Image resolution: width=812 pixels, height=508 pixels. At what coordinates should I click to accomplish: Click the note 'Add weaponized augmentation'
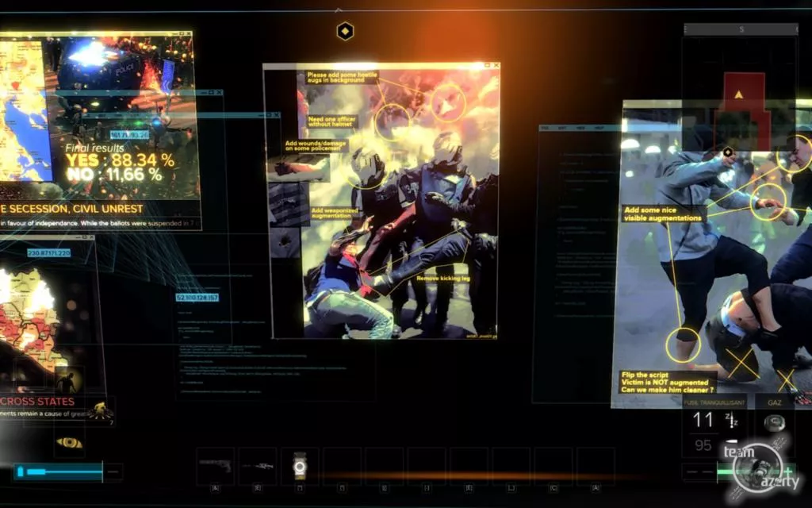pyautogui.click(x=334, y=213)
